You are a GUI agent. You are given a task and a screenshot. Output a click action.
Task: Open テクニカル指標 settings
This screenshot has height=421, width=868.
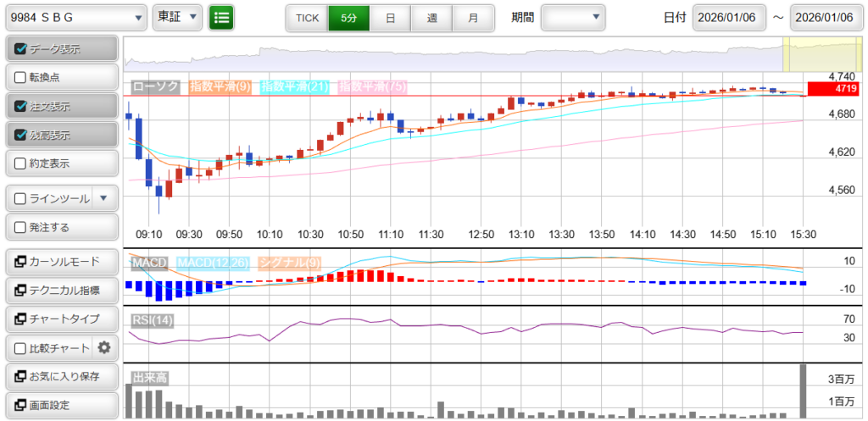(60, 290)
